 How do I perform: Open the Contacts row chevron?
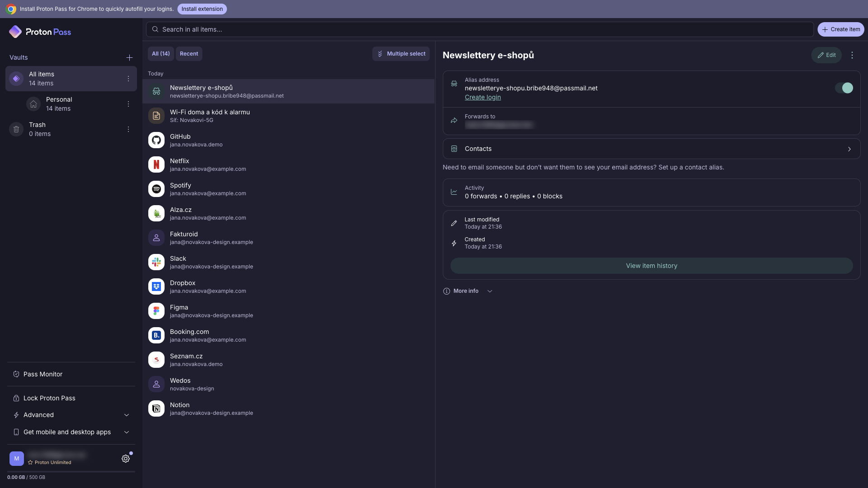point(849,149)
